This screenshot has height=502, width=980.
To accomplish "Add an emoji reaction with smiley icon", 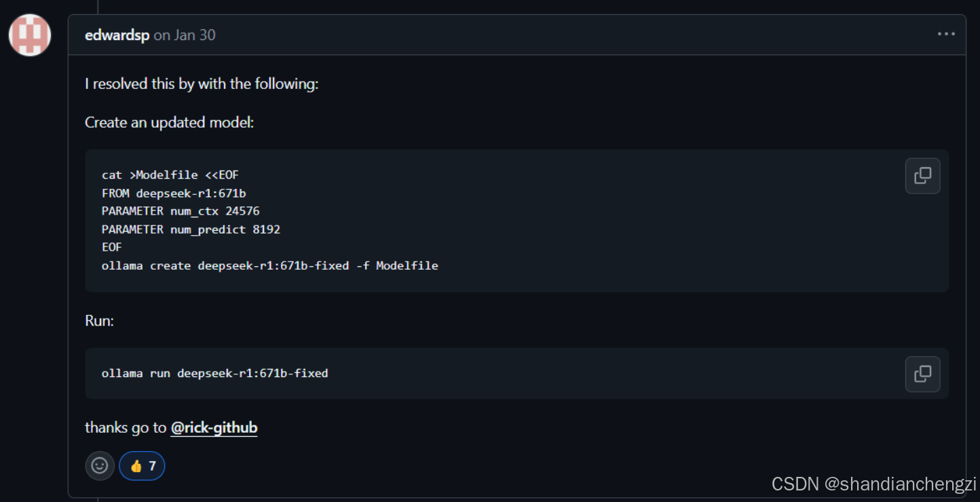I will 100,466.
